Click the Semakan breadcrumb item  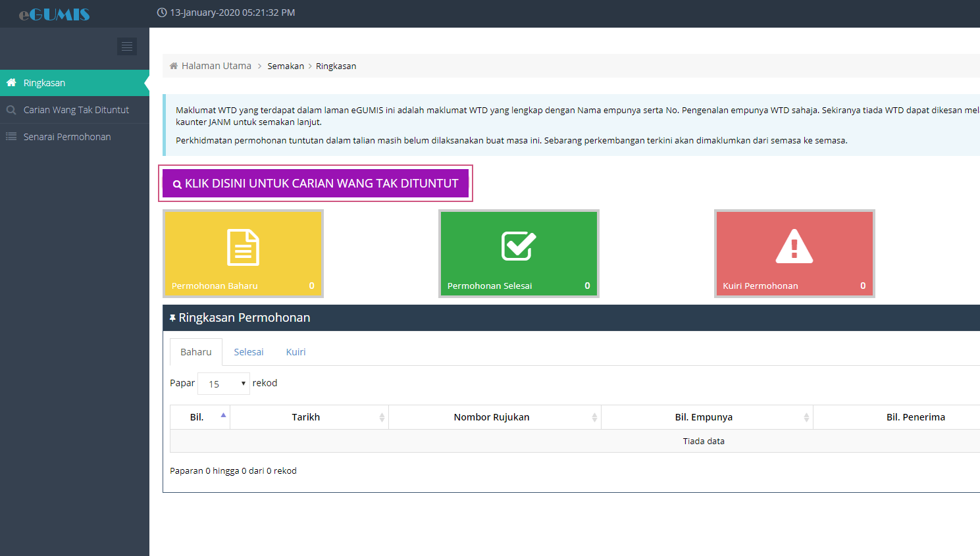pos(286,66)
